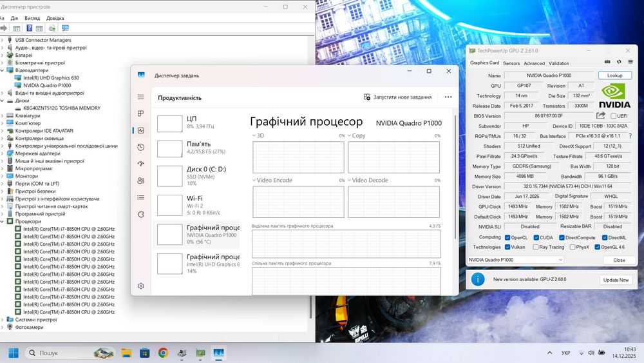Open the Дія menu in Device Manager
Screen dimensions: 644x363
pos(14,18)
